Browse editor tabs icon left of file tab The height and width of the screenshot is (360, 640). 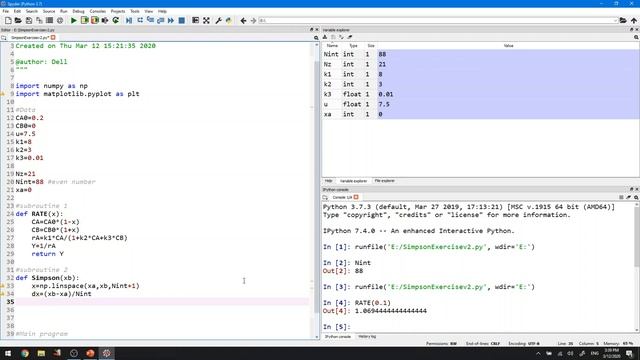coord(4,38)
